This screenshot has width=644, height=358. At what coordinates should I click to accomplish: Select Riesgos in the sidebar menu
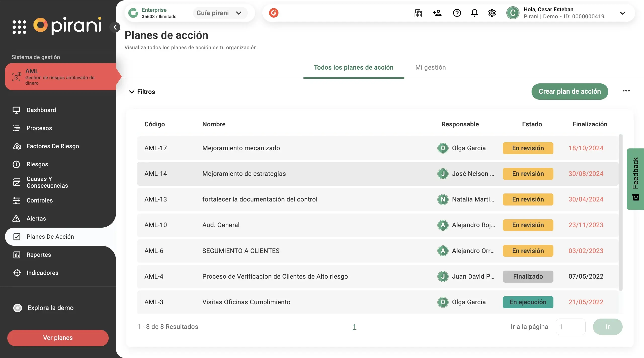point(37,164)
